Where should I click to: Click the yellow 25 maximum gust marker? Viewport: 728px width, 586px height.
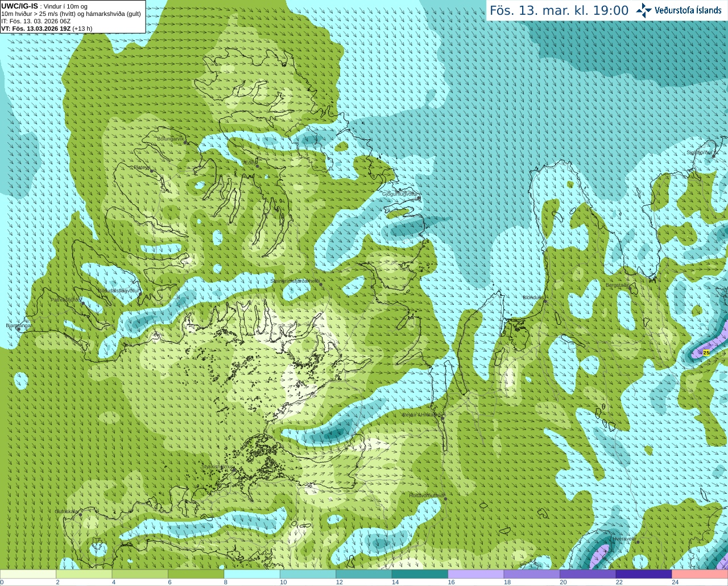[x=706, y=353]
